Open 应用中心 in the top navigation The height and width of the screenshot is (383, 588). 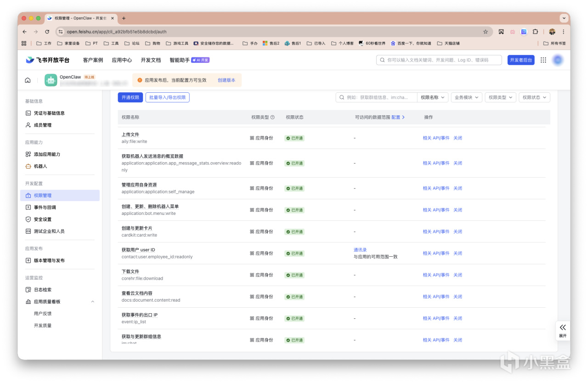(122, 60)
